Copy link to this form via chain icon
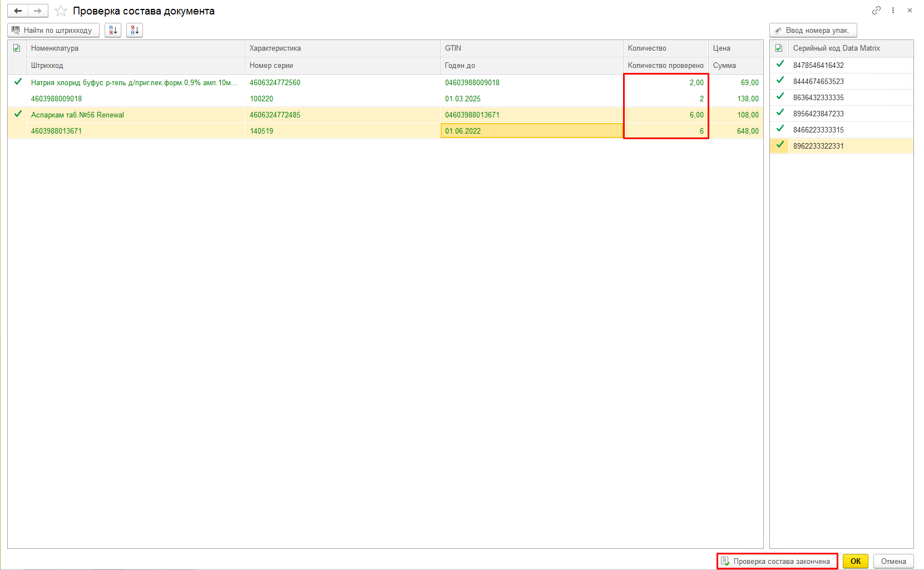This screenshot has width=924, height=570. pos(876,11)
